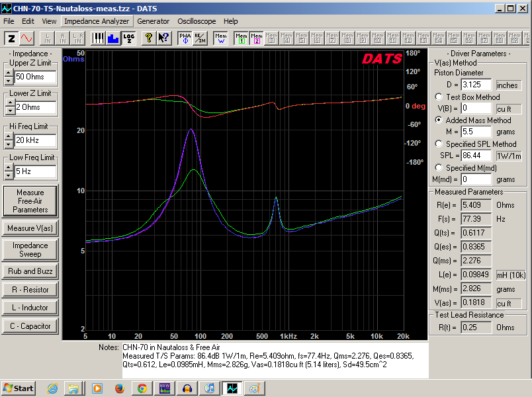
Task: Increase Hi Freq Limit with up arrow
Action: coord(9,136)
